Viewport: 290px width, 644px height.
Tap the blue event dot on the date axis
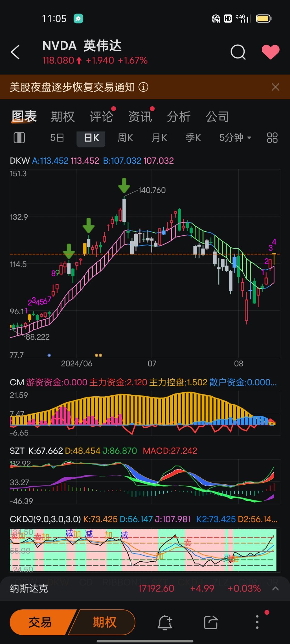tap(49, 355)
